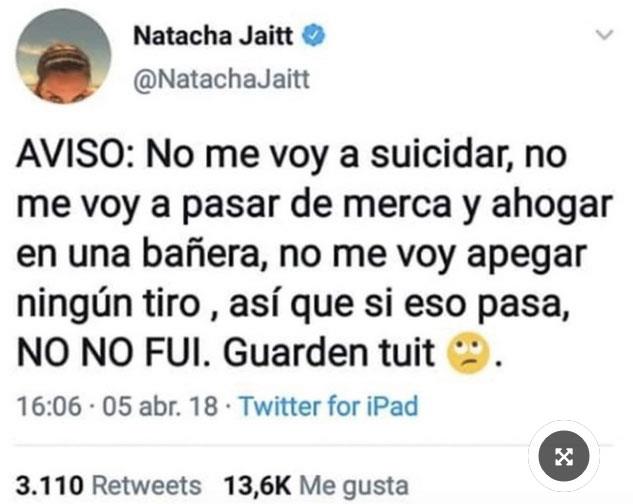This screenshot has height=504, width=633.
Task: Click the blue verified badge
Action: pyautogui.click(x=314, y=35)
